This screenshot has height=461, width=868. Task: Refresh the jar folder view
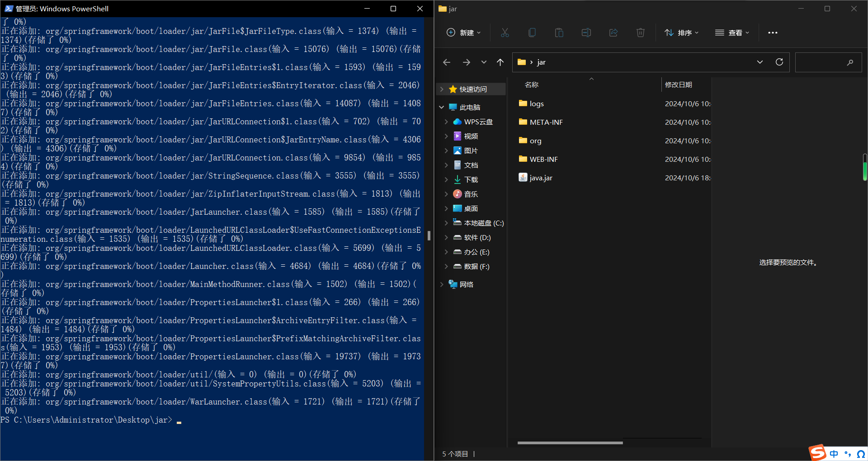pyautogui.click(x=779, y=62)
